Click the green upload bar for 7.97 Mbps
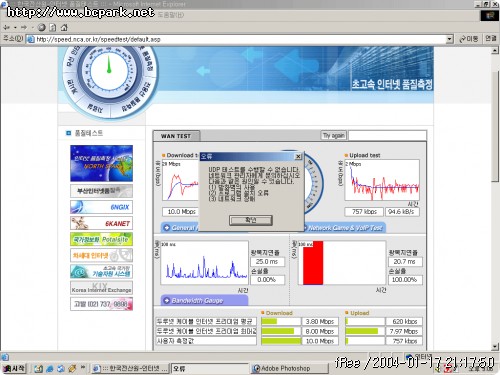This screenshot has width=500, height=375. click(x=362, y=331)
